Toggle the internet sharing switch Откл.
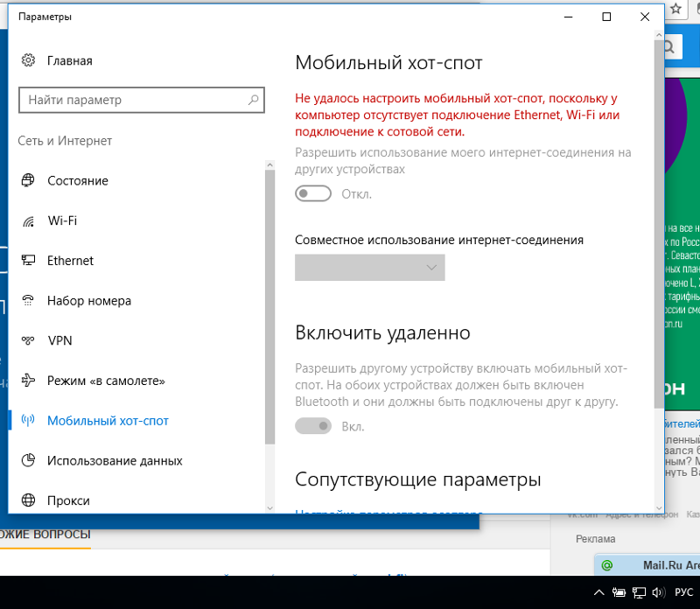 313,193
